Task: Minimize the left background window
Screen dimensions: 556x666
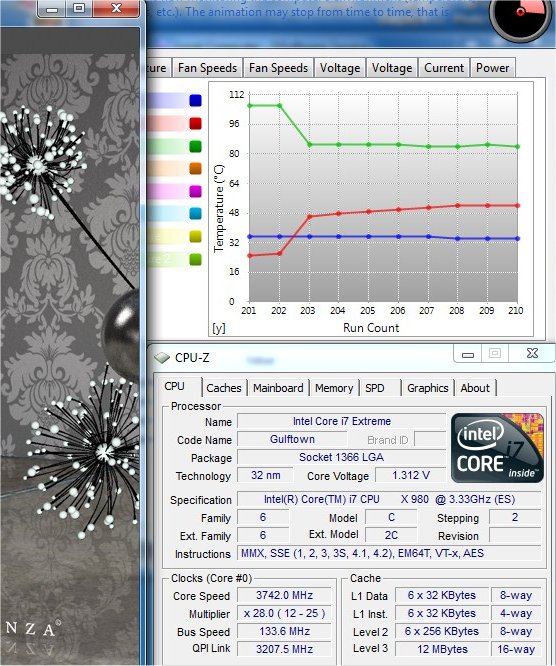Action: [52, 9]
